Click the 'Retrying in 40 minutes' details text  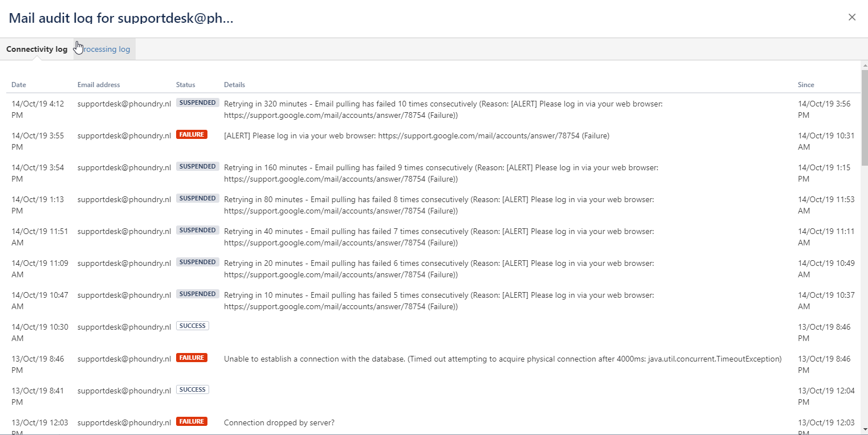pos(439,237)
